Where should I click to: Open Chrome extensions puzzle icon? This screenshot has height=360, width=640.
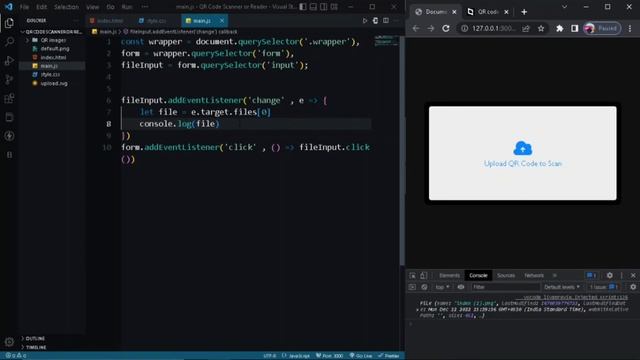[560, 28]
